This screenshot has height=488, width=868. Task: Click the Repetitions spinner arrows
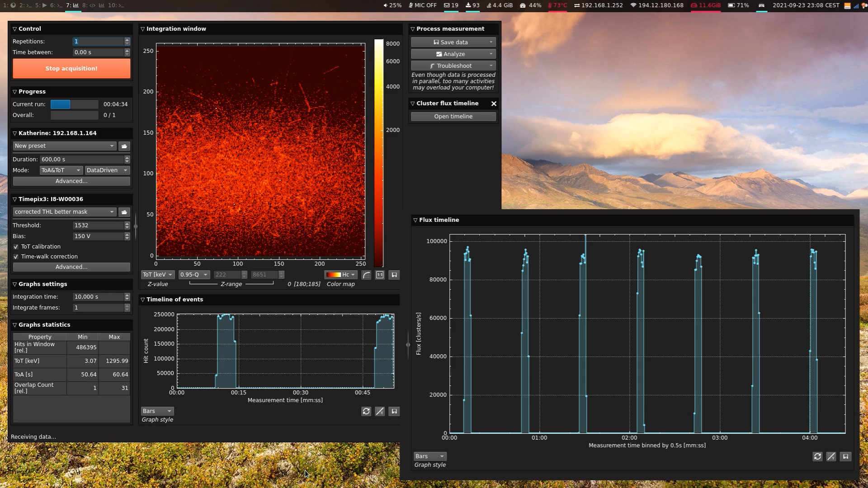click(127, 41)
